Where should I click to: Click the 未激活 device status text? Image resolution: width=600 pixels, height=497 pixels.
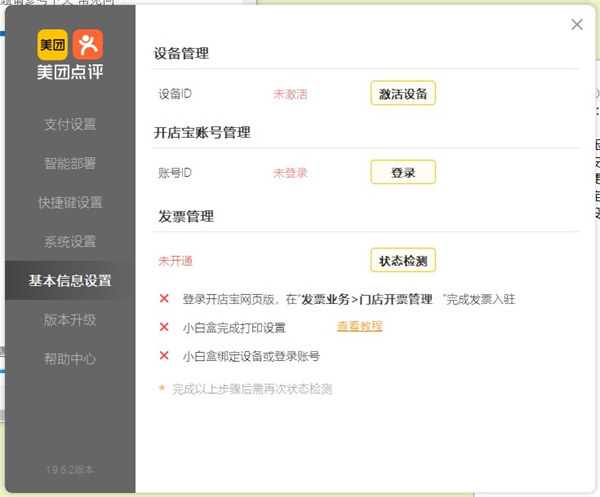point(290,94)
